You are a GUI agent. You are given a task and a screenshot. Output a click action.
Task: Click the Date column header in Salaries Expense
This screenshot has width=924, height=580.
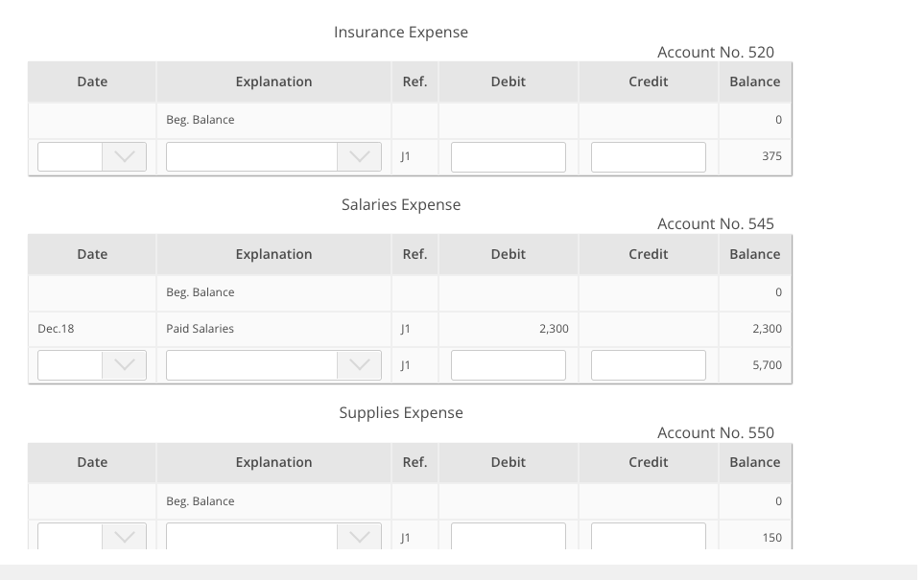(x=91, y=253)
